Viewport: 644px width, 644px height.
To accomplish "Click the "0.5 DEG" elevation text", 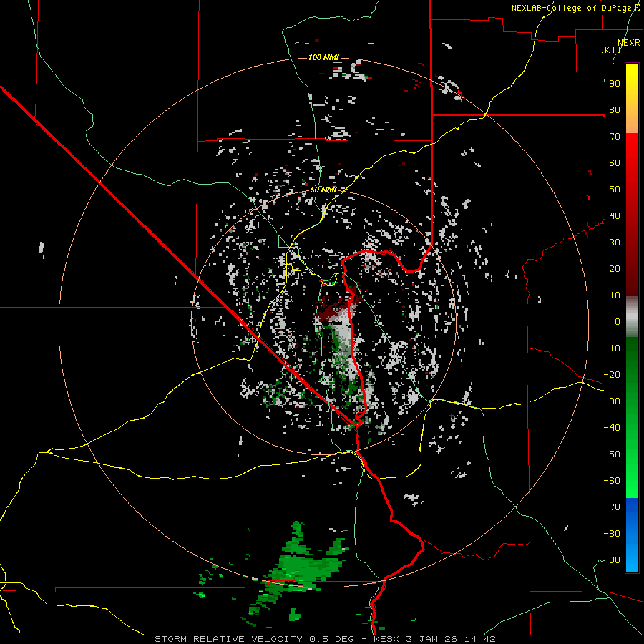I will coord(331,639).
